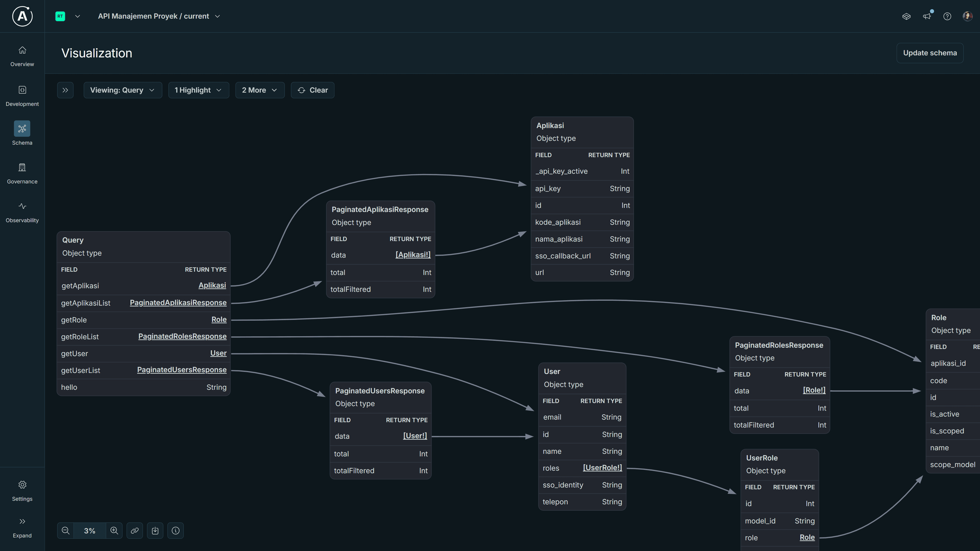Click the kode_aplikasi field row
The width and height of the screenshot is (980, 551).
(x=582, y=222)
